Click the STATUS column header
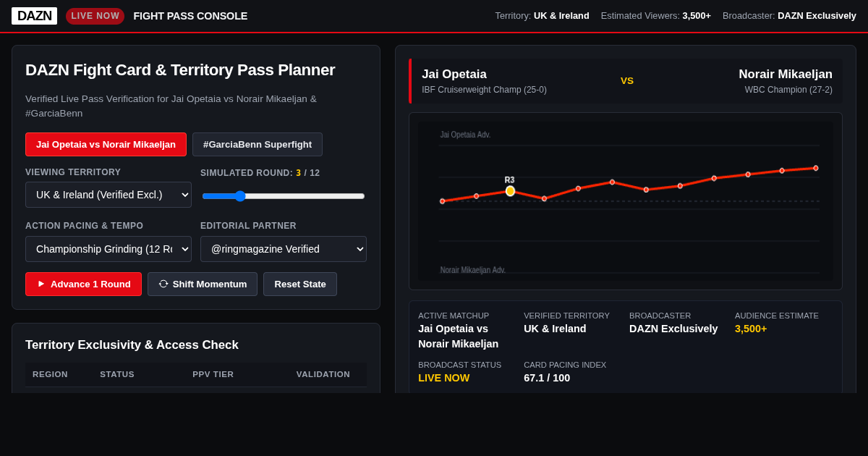The width and height of the screenshot is (868, 456). coord(117,374)
